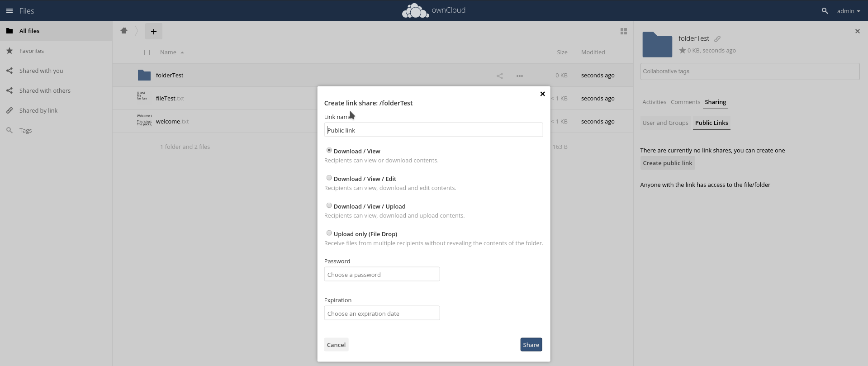This screenshot has width=868, height=366.
Task: Select Public Links tab
Action: pos(711,123)
